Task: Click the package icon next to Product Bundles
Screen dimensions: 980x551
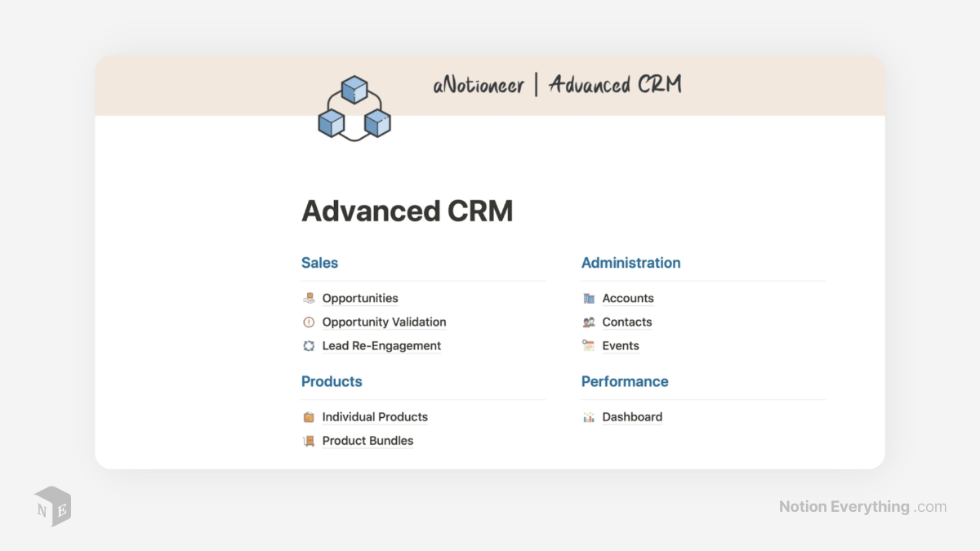Action: (x=309, y=440)
